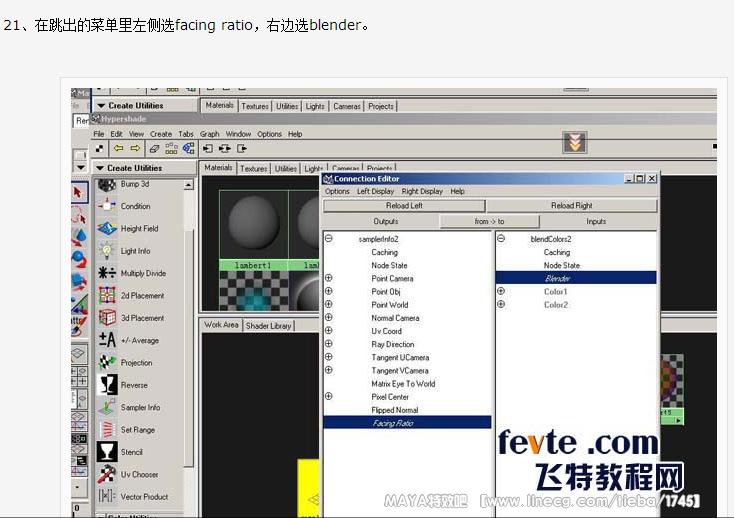Open the Left Display menu

tap(375, 191)
